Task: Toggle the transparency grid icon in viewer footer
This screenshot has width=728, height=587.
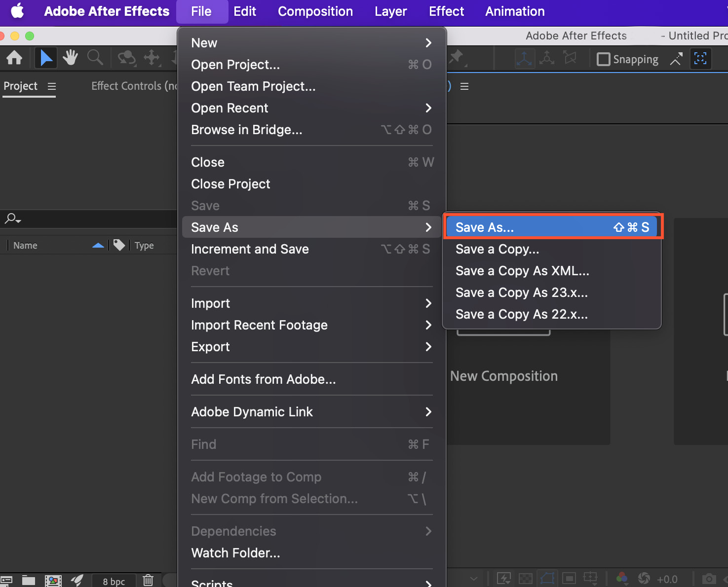Action: click(x=526, y=578)
